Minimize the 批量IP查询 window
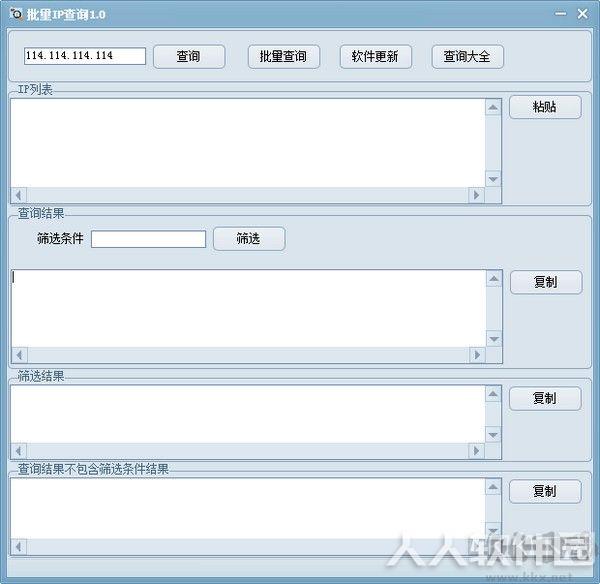 [x=561, y=14]
